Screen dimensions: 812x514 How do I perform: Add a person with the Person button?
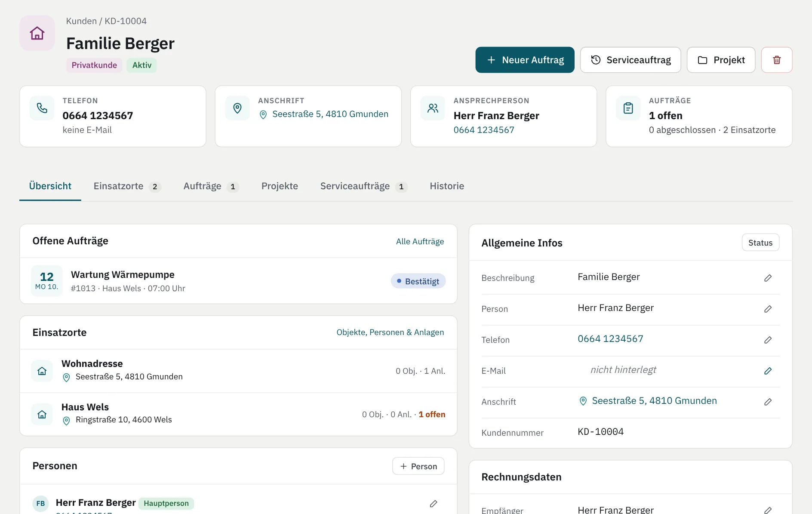click(x=418, y=466)
